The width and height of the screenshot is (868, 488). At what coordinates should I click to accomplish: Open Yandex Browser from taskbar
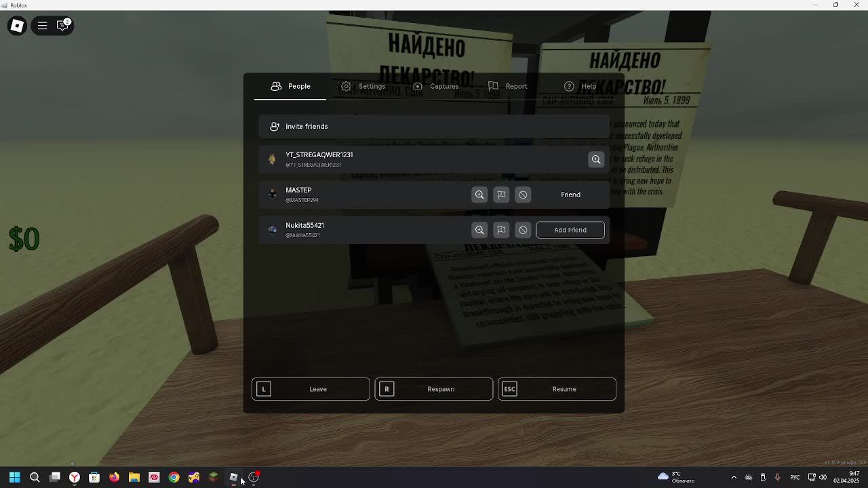(75, 477)
